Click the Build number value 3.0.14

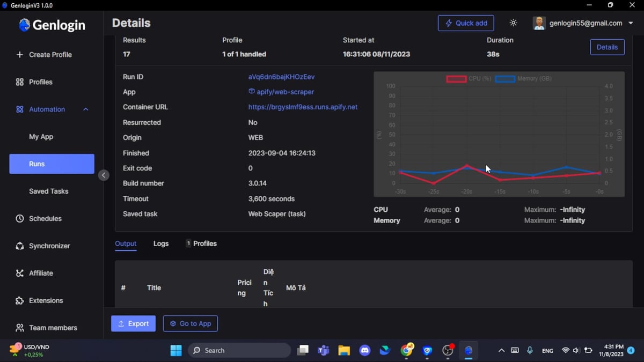pyautogui.click(x=258, y=183)
